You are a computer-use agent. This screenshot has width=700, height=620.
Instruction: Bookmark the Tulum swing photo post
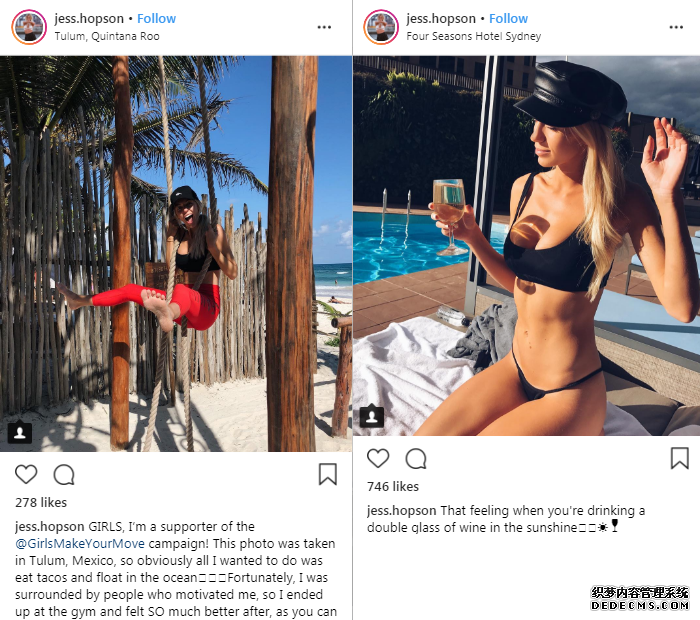pyautogui.click(x=328, y=474)
